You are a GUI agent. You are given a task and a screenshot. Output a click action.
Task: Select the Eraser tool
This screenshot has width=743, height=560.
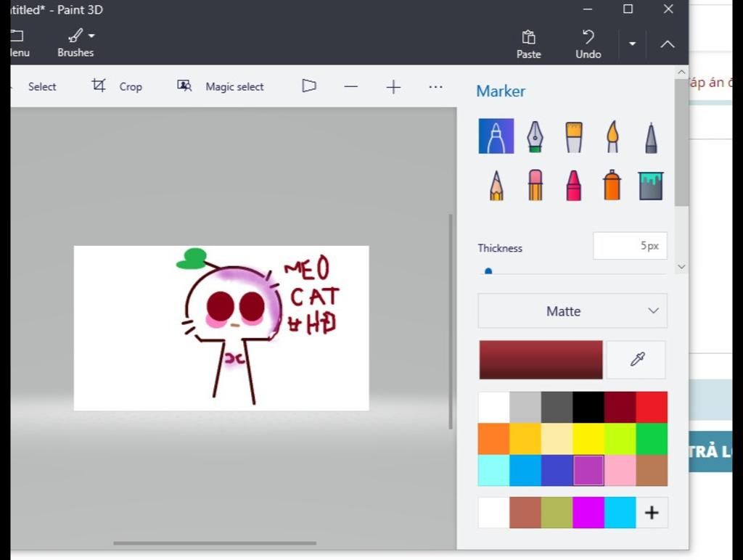535,186
